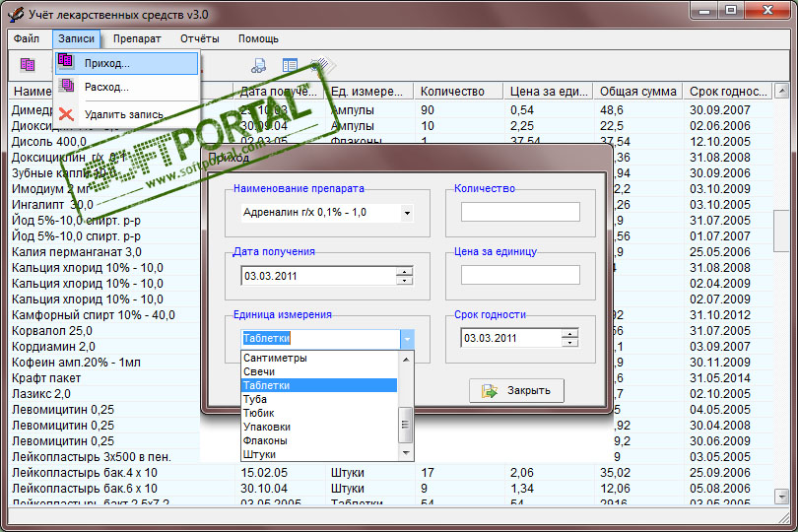Pick Флаконы in the units list
The height and width of the screenshot is (532, 798).
click(x=318, y=440)
